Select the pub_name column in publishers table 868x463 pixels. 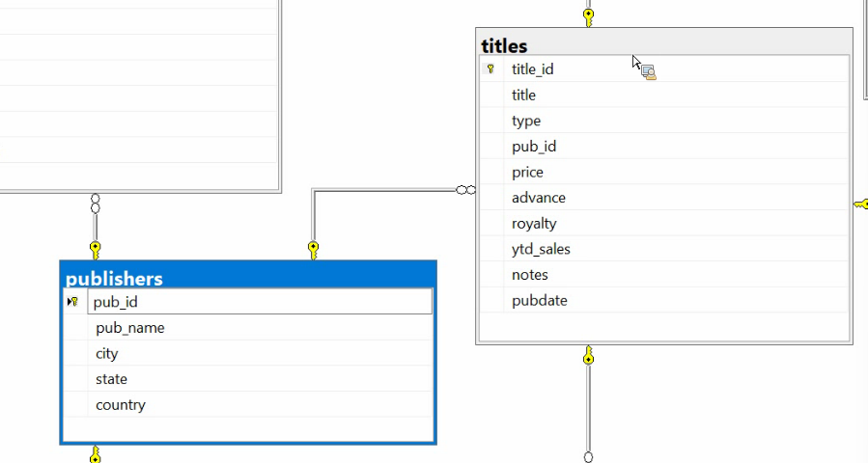pyautogui.click(x=248, y=328)
